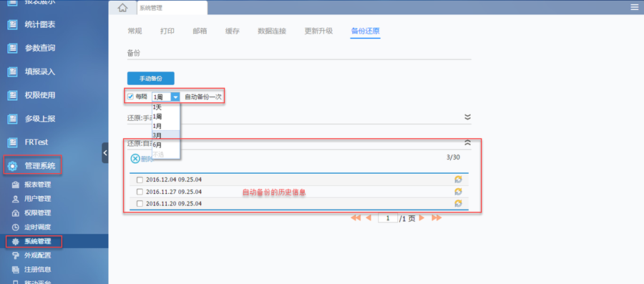Click the 多级上报 sidebar icon
Image resolution: width=644 pixels, height=284 pixels.
[13, 119]
